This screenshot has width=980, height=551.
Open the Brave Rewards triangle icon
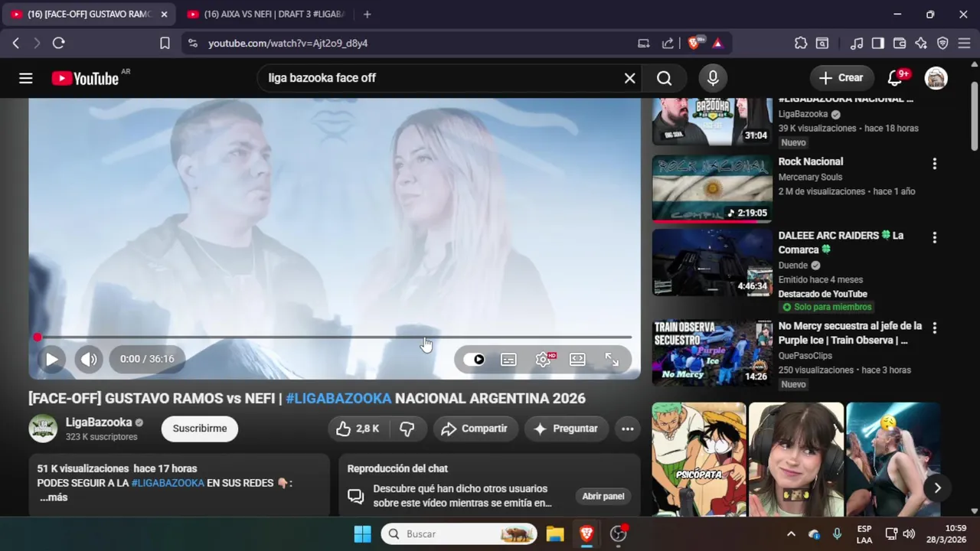717,44
